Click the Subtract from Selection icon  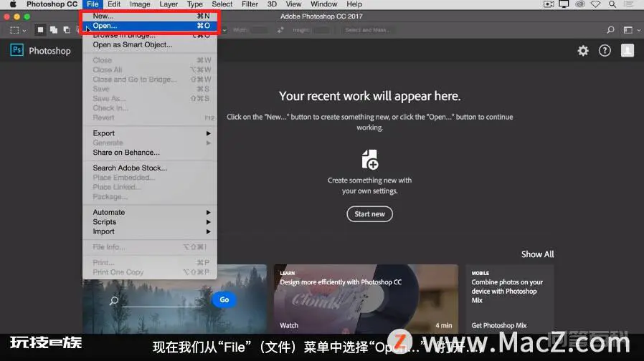[x=67, y=30]
